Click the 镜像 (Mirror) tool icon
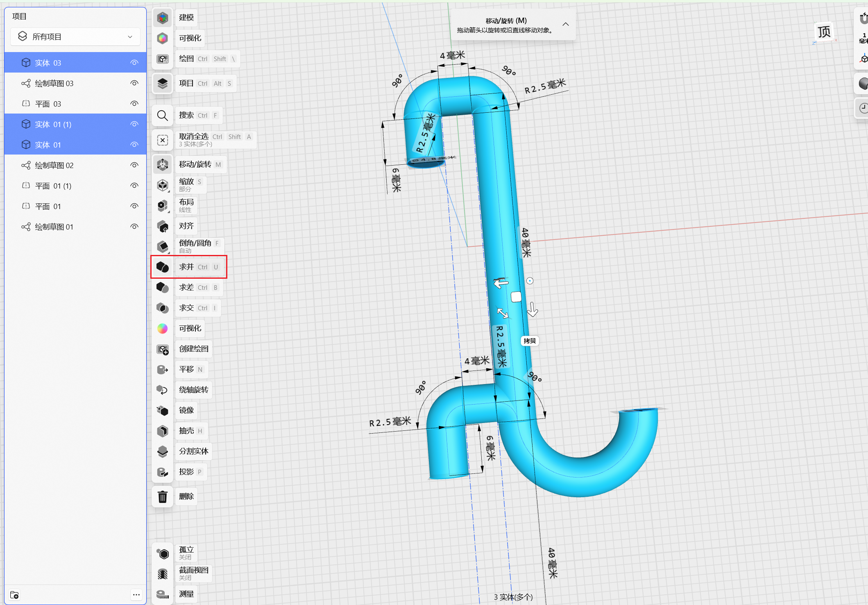868x605 pixels. click(x=163, y=411)
